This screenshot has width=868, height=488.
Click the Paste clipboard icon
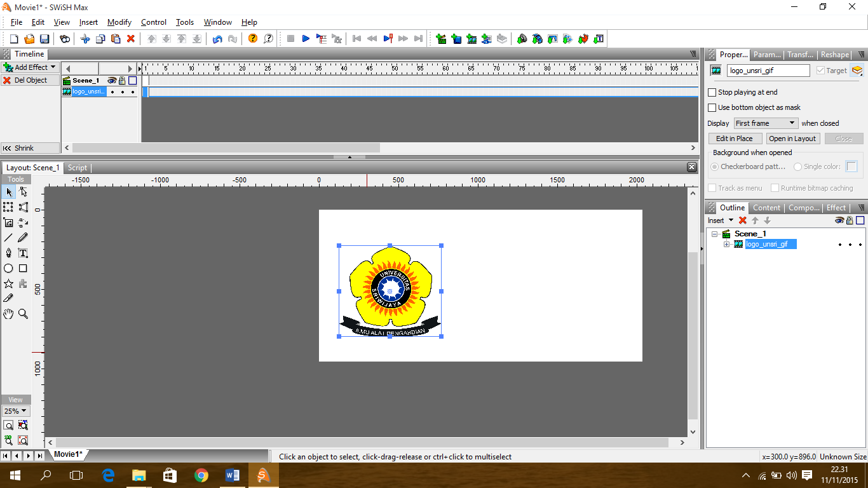pyautogui.click(x=116, y=39)
